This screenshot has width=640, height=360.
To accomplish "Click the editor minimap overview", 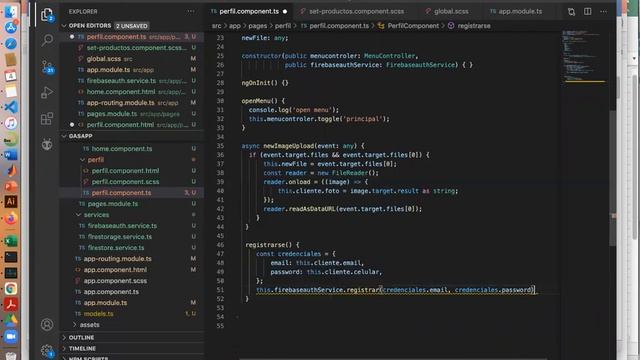I will [x=584, y=57].
